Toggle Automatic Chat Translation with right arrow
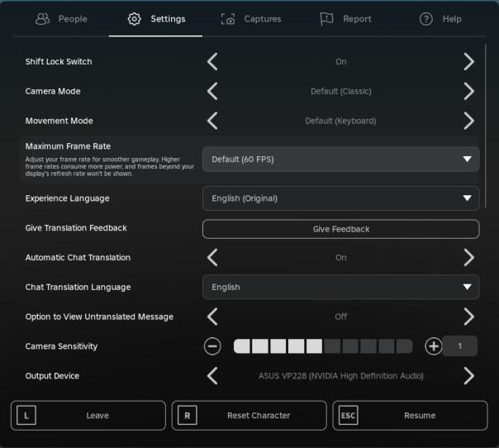 [468, 257]
